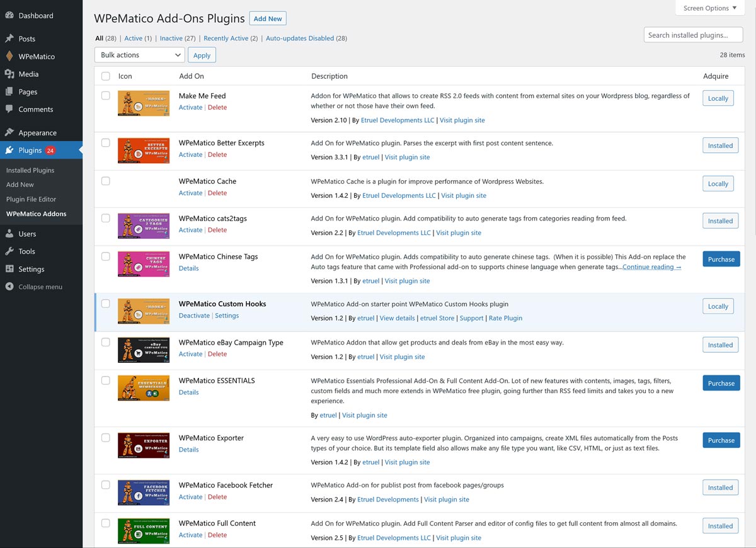Image resolution: width=756 pixels, height=548 pixels.
Task: Check the WPeMatico ESSENTIALS checkbox
Action: pyautogui.click(x=105, y=380)
